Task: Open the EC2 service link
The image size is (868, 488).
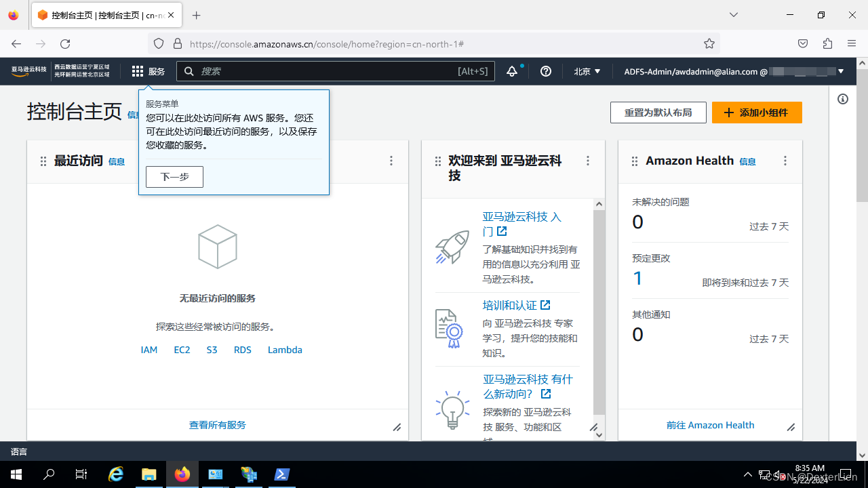Action: [182, 350]
